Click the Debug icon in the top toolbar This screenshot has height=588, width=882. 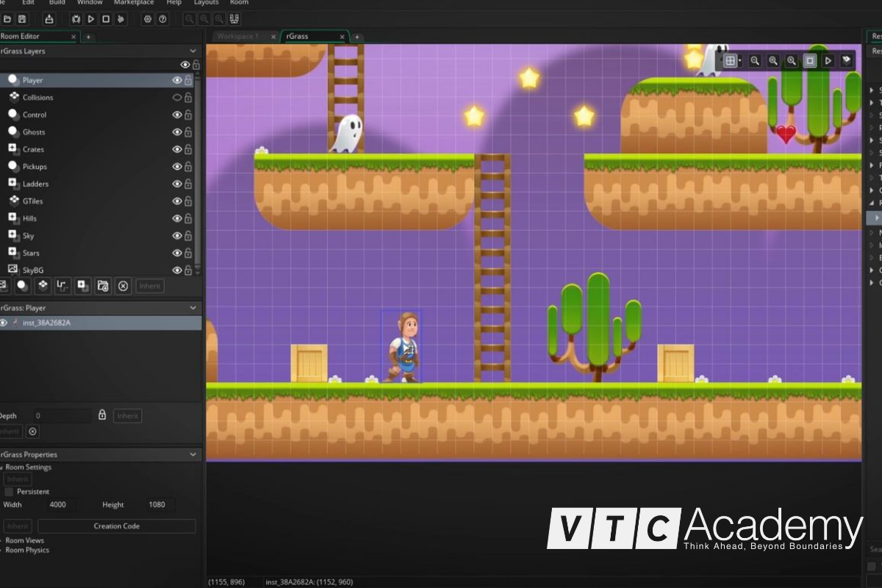(x=76, y=19)
